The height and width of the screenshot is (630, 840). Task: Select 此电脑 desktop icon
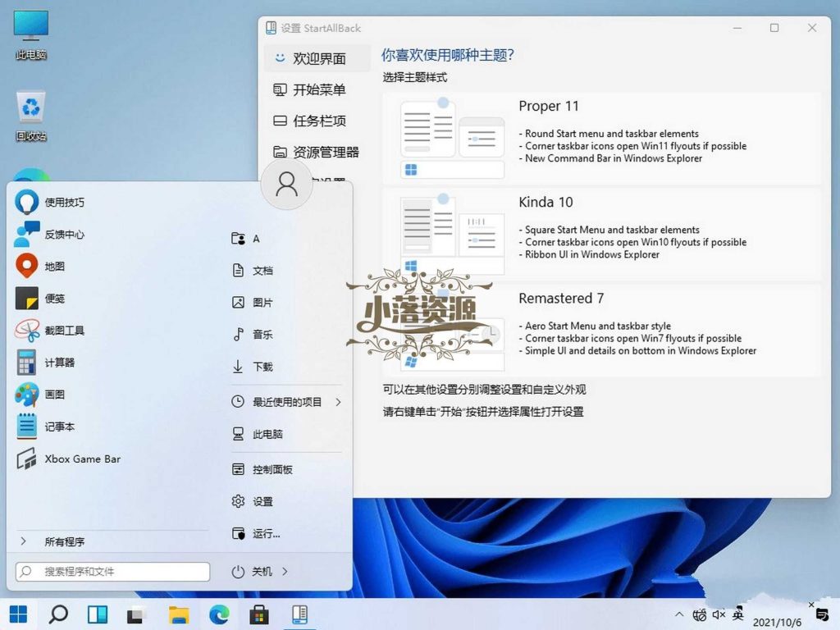31,34
